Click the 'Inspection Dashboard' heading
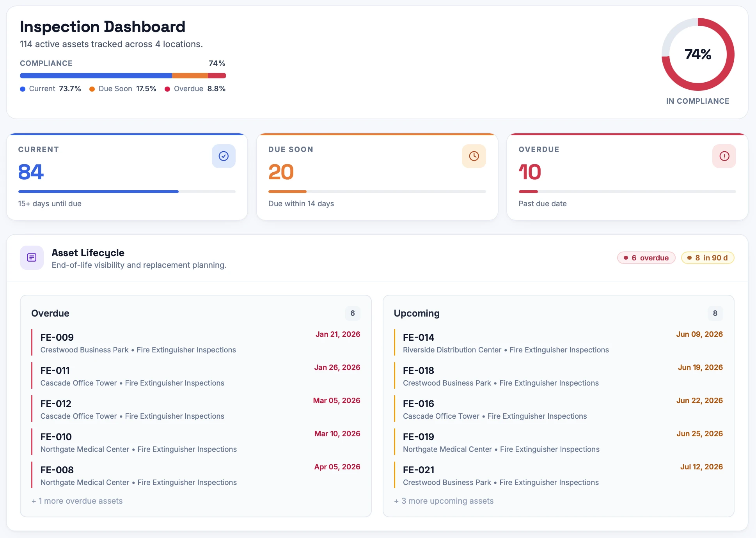756x538 pixels. pos(103,27)
